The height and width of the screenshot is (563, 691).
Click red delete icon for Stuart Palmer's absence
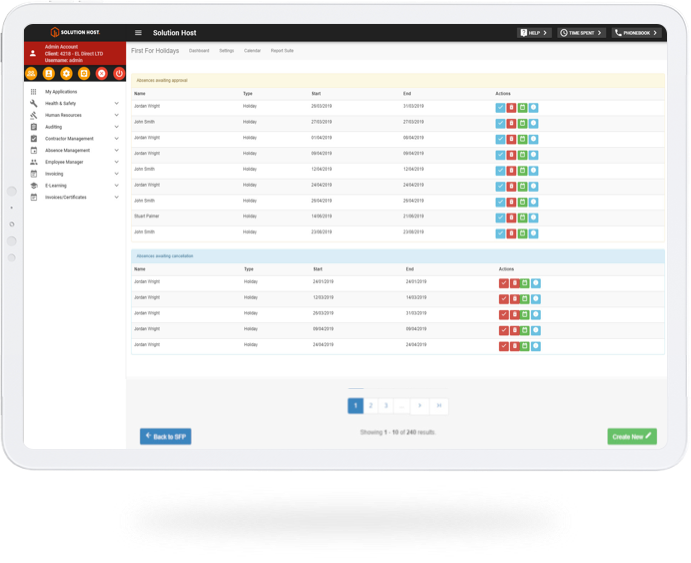tap(511, 218)
